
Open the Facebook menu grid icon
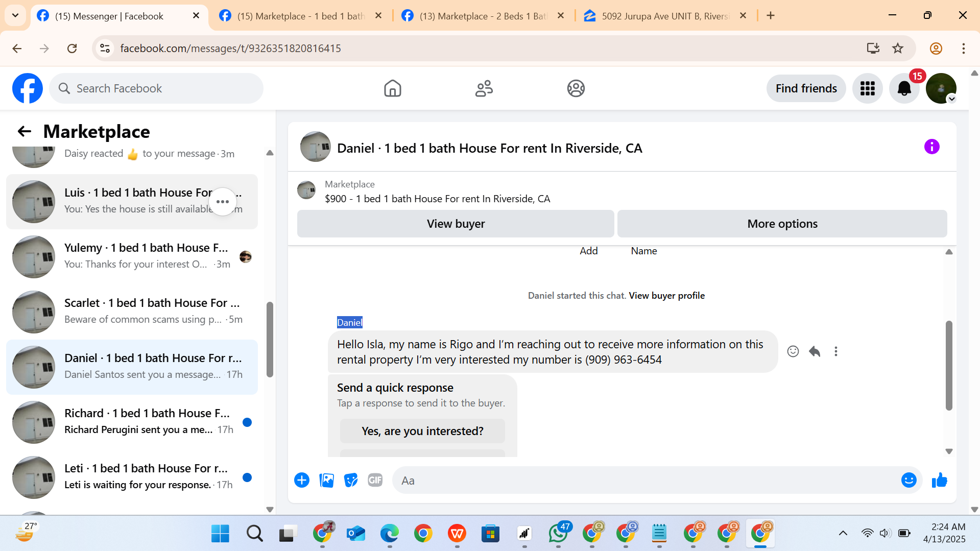pos(867,88)
